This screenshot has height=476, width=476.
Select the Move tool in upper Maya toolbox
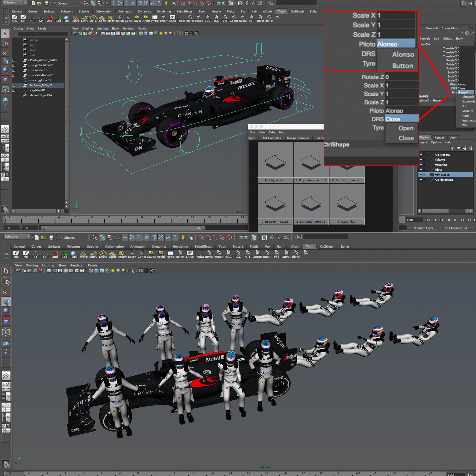click(5, 61)
